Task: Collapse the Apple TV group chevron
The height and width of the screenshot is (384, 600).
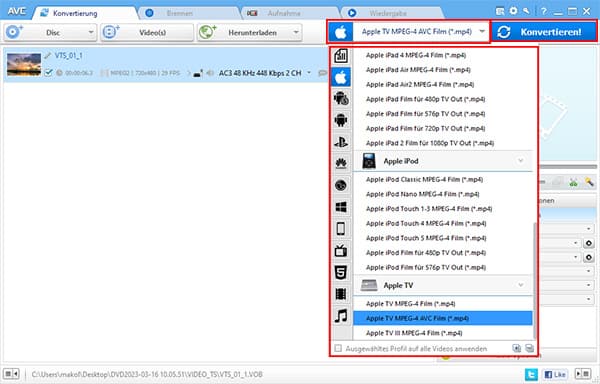Action: click(520, 285)
